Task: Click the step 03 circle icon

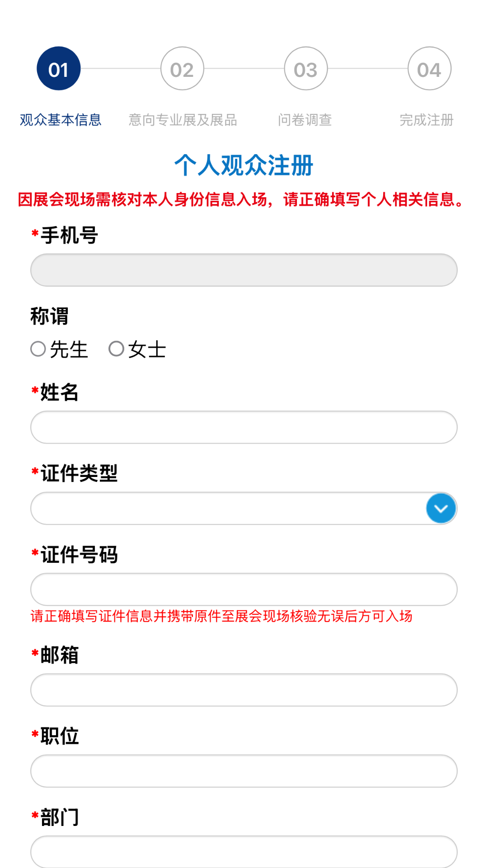Action: pos(306,69)
